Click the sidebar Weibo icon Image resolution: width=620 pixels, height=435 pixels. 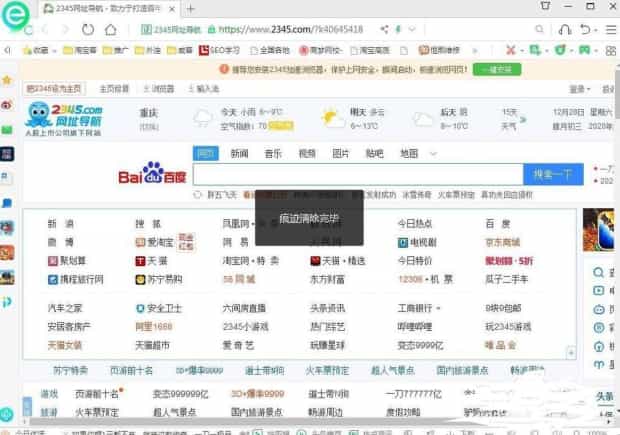point(7,105)
